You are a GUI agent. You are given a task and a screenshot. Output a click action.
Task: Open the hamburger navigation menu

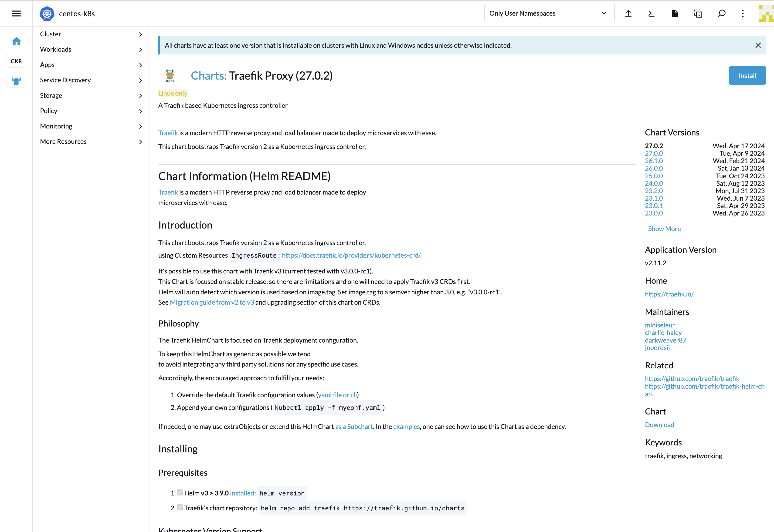(x=16, y=13)
